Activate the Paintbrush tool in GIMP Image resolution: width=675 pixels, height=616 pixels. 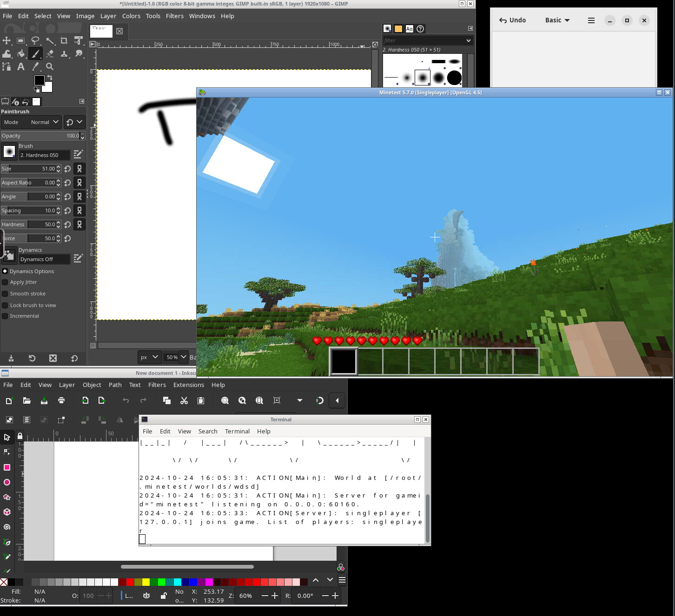click(x=35, y=53)
